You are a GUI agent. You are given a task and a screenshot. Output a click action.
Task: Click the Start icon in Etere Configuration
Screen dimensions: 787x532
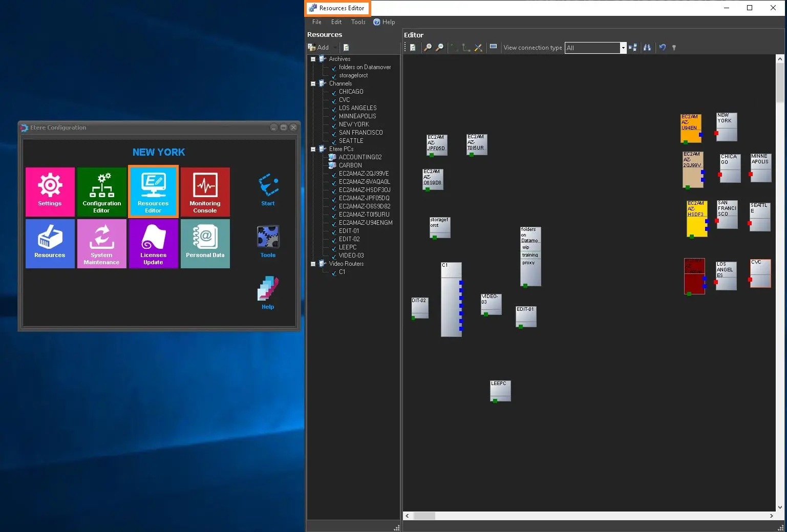[x=268, y=188]
